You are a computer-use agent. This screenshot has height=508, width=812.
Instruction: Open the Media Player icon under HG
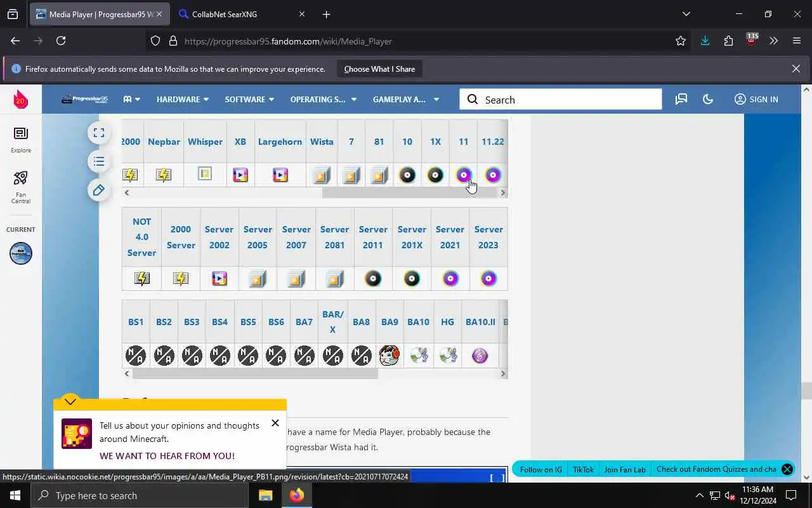point(448,356)
